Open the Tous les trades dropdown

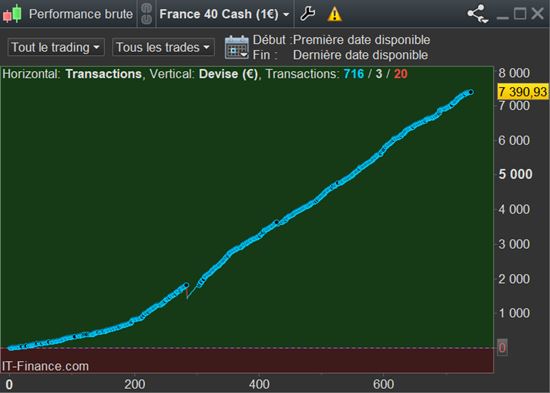coord(163,47)
